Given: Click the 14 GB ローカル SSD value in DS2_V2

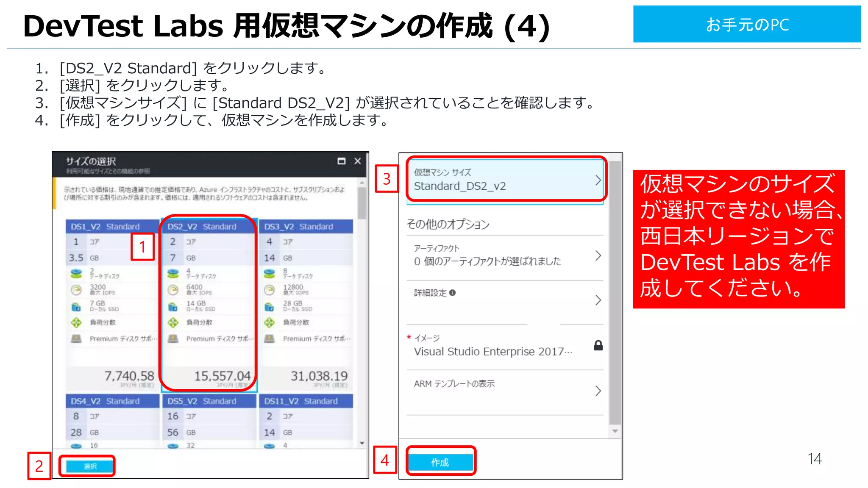Looking at the screenshot, I should pyautogui.click(x=200, y=306).
